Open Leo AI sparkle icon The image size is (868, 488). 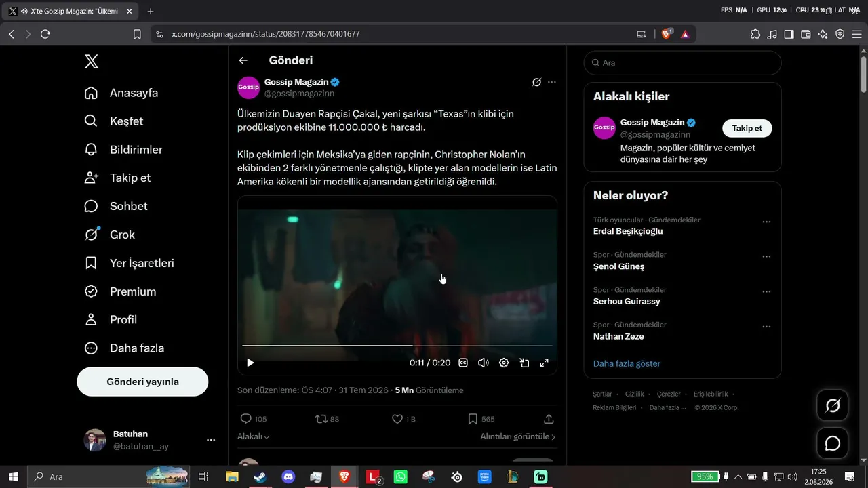[x=823, y=34]
